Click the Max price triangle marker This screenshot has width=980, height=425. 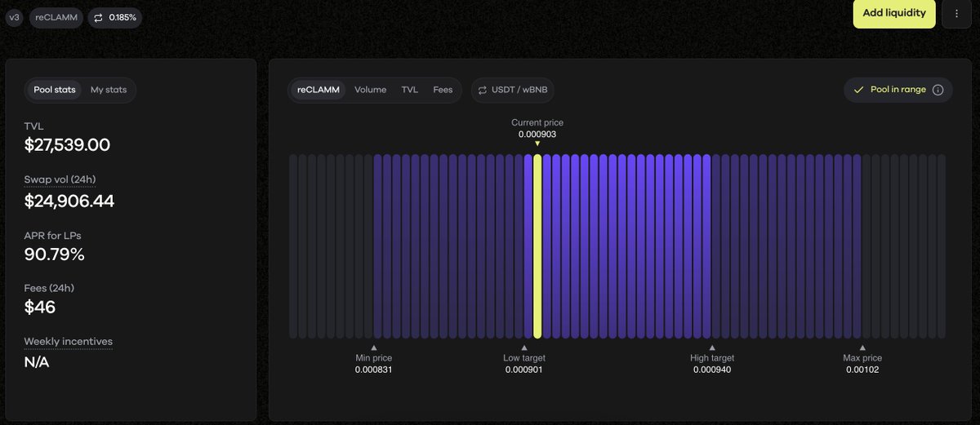click(862, 348)
